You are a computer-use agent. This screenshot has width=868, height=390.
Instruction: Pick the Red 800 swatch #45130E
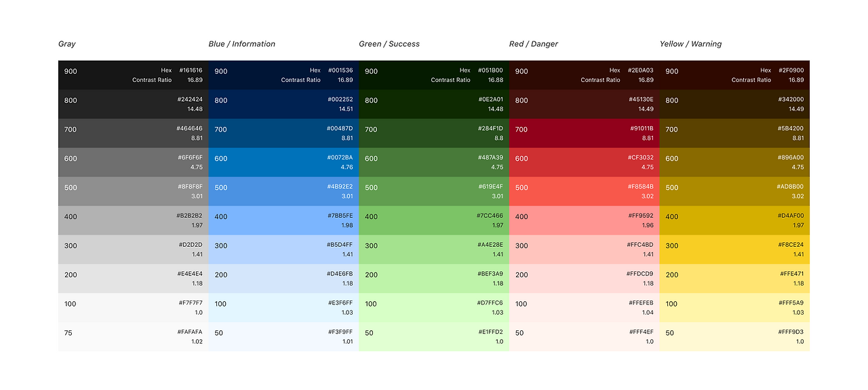coord(585,104)
